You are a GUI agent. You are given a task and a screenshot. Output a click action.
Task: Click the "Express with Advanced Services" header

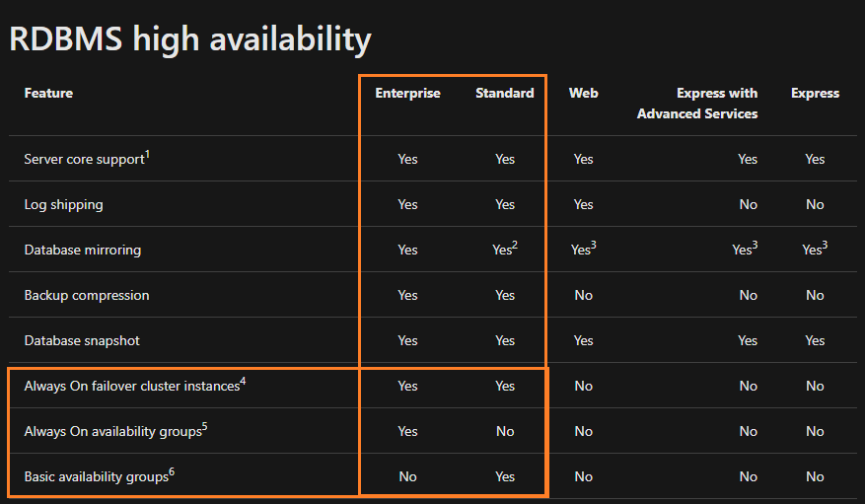tap(697, 104)
